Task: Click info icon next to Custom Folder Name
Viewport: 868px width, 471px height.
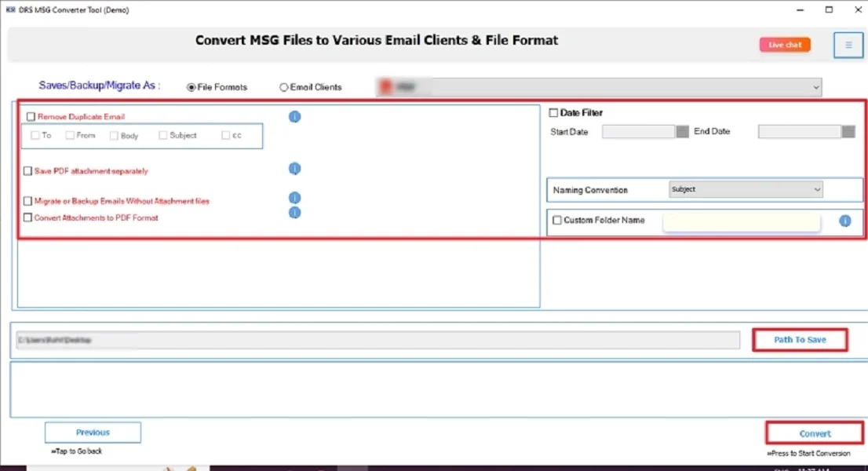Action: tap(844, 221)
